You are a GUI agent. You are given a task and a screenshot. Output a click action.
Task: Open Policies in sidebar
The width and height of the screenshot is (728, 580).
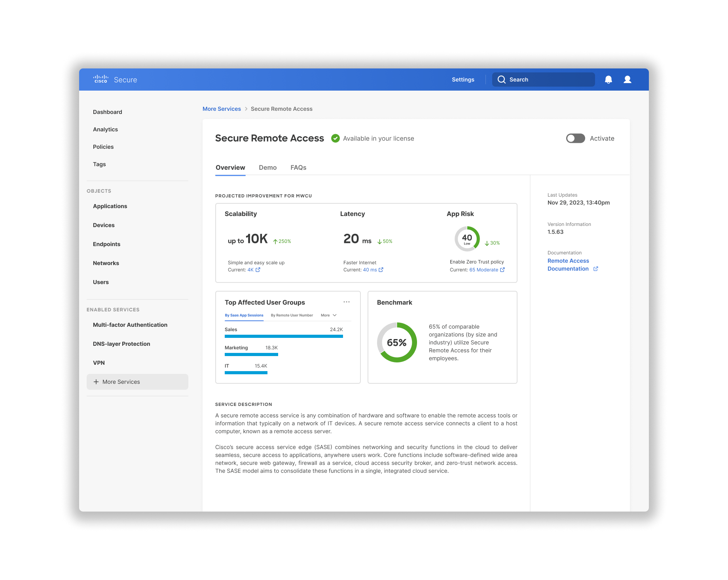pyautogui.click(x=103, y=147)
